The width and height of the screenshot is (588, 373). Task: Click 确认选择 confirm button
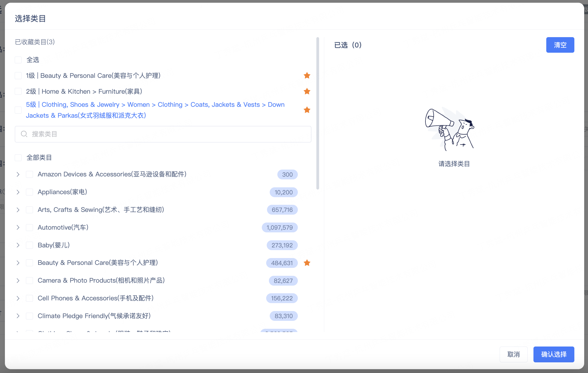554,354
